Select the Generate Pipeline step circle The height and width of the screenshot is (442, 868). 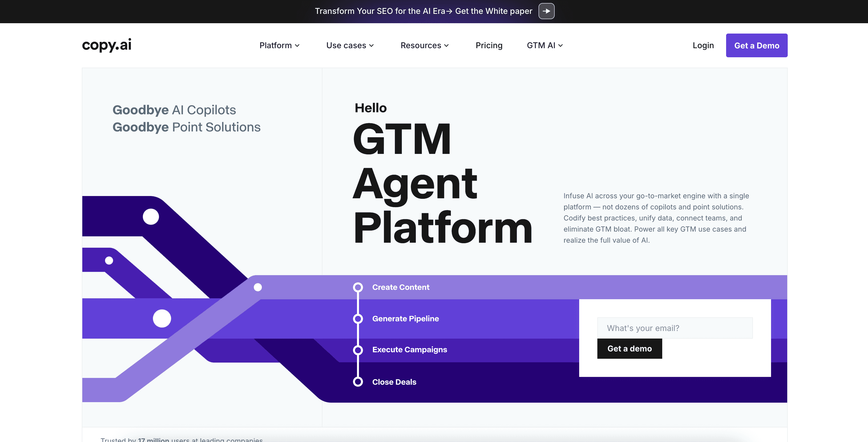pyautogui.click(x=358, y=318)
